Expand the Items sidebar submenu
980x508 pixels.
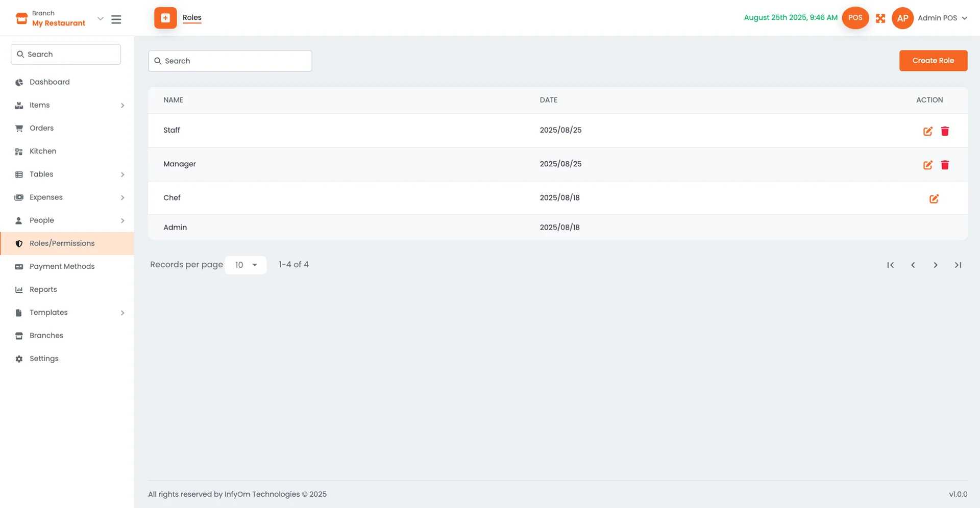click(122, 106)
